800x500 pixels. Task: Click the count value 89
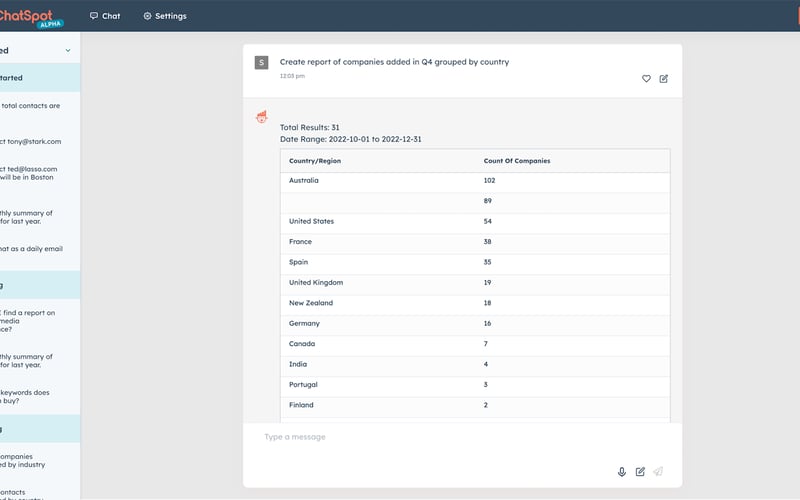click(488, 201)
